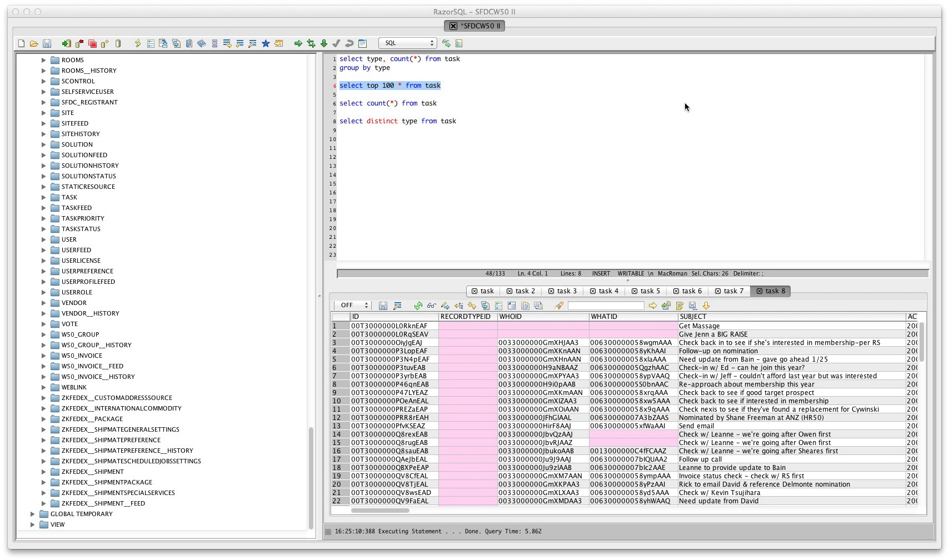Click the New file icon in the toolbar
Image resolution: width=949 pixels, height=560 pixels.
21,43
